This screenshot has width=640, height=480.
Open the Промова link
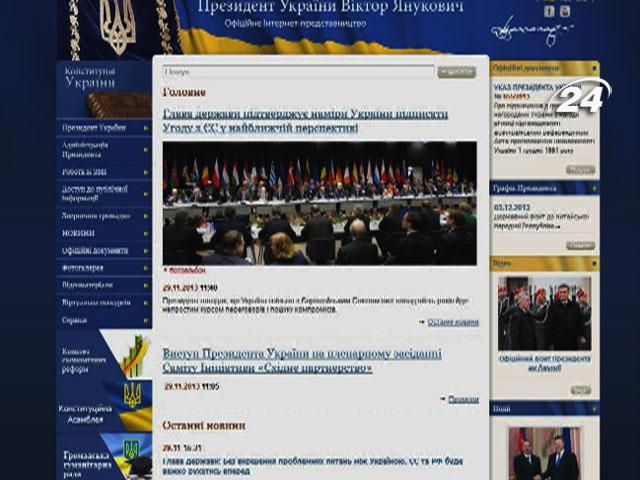[x=463, y=399]
